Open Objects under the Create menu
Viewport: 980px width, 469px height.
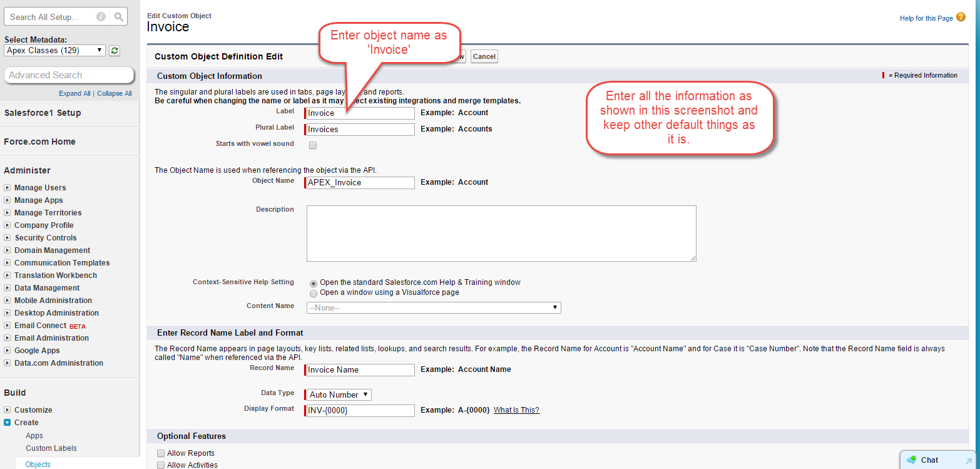click(x=38, y=465)
